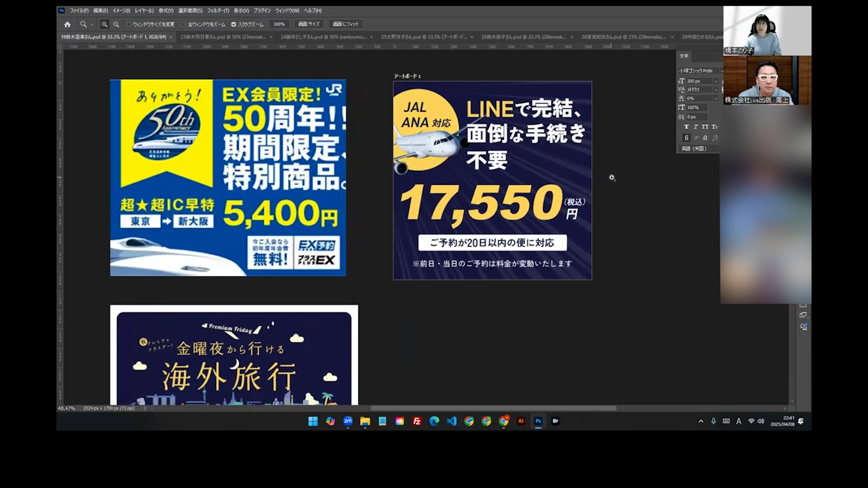Apply Faux Italic in the Character panel
This screenshot has height=488, width=868.
(x=695, y=127)
